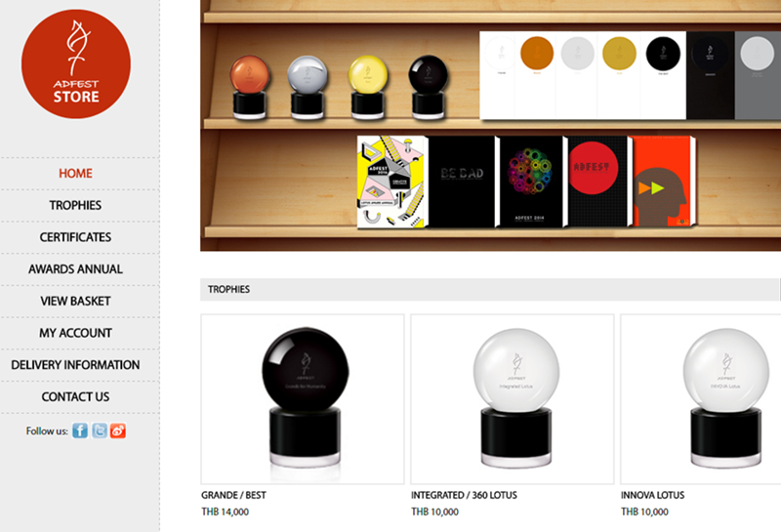781x532 pixels.
Task: Go to the Home menu item
Action: (76, 174)
